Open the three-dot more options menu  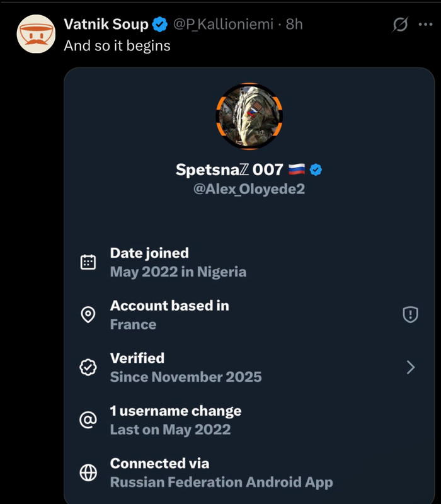pyautogui.click(x=425, y=25)
